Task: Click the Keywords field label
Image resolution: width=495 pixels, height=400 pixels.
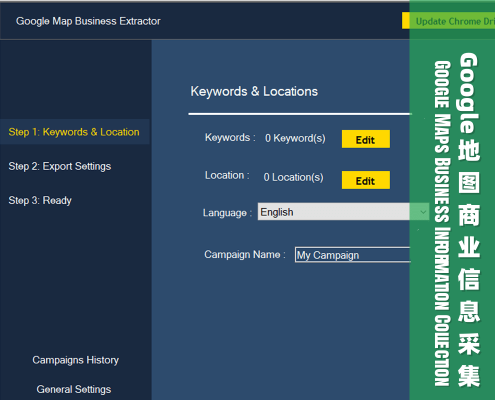Action: coord(230,137)
